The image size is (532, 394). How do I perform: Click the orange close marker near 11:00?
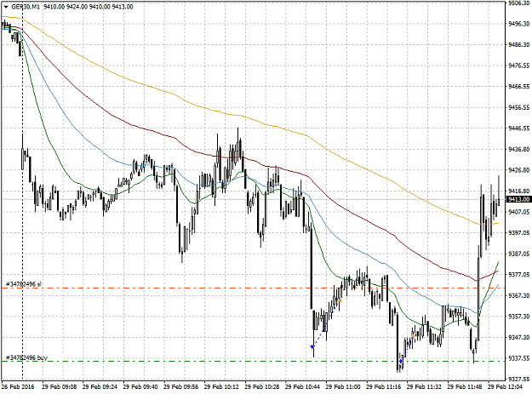[x=340, y=300]
